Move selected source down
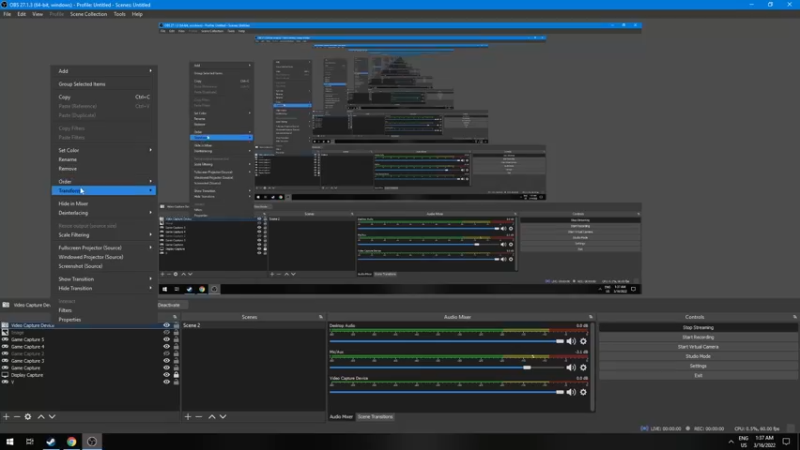The width and height of the screenshot is (800, 450). 52,417
